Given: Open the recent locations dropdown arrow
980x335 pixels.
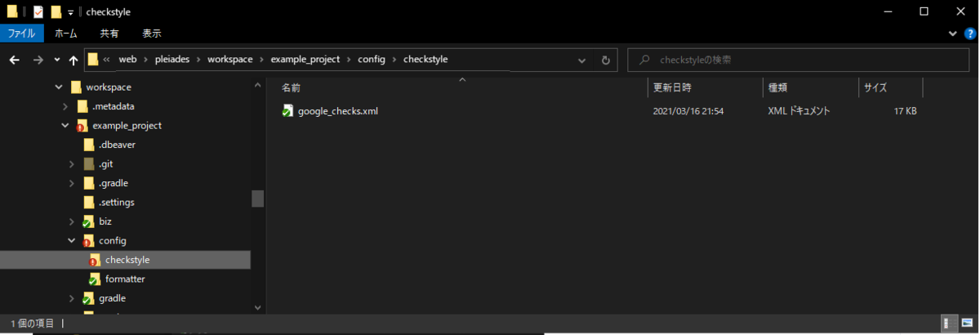Looking at the screenshot, I should tap(57, 60).
